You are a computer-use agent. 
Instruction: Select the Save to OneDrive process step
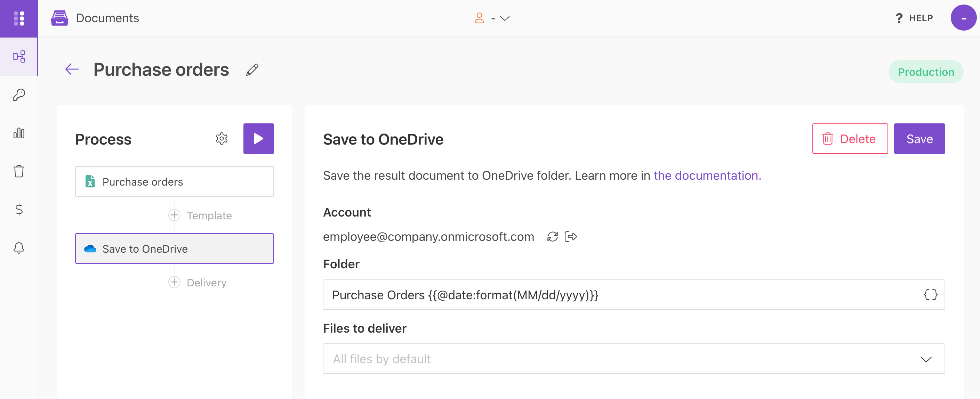tap(175, 249)
